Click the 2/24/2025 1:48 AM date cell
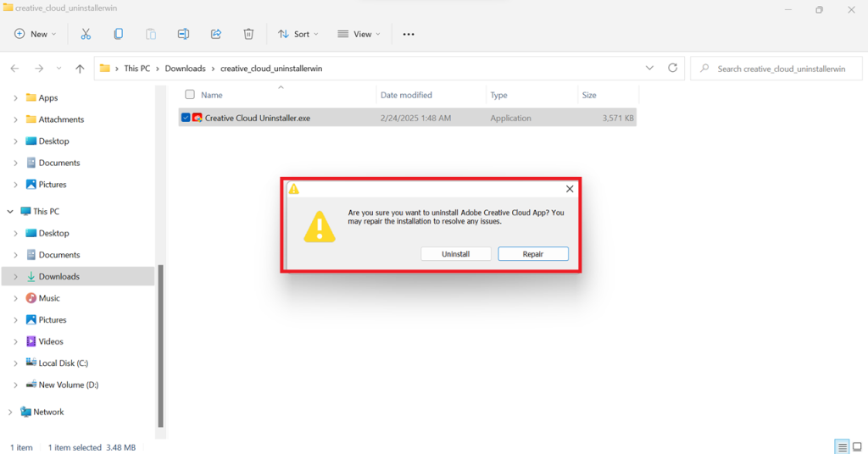The image size is (868, 454). click(415, 118)
